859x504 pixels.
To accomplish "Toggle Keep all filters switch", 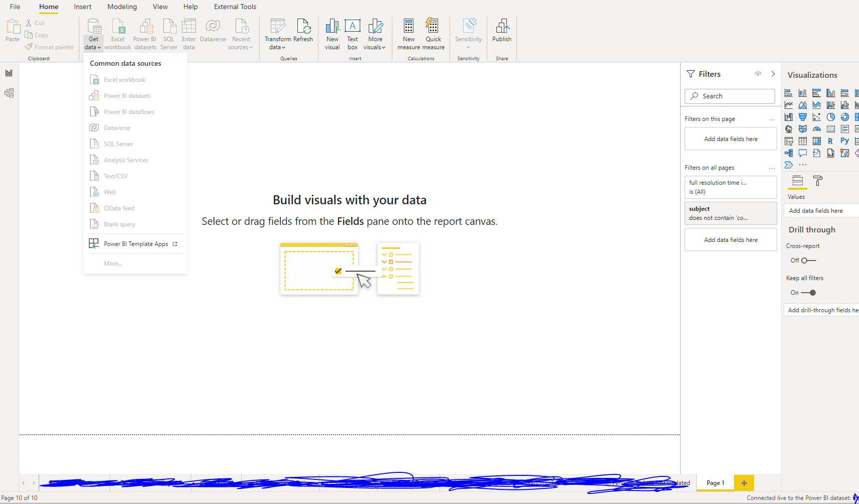I will [x=808, y=293].
